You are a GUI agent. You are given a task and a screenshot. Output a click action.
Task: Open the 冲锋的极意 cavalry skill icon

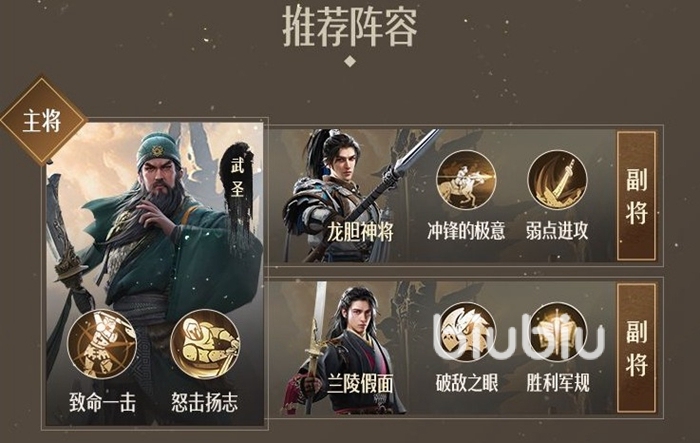(466, 180)
